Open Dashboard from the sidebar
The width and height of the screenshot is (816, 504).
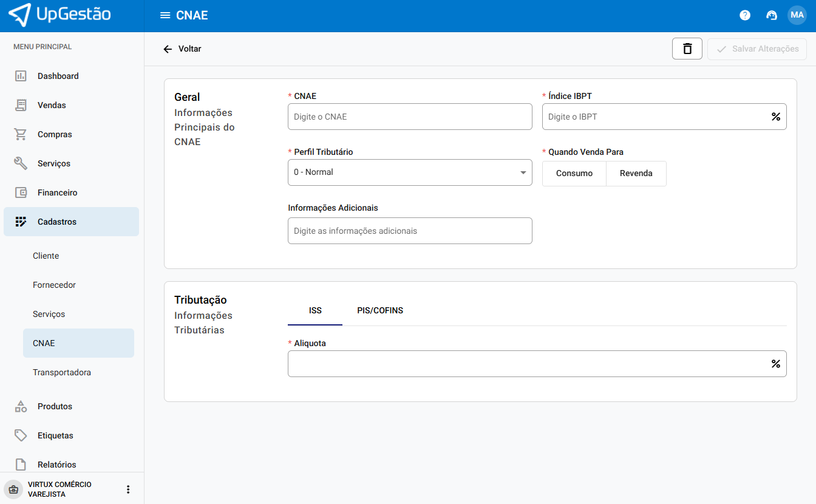[58, 76]
